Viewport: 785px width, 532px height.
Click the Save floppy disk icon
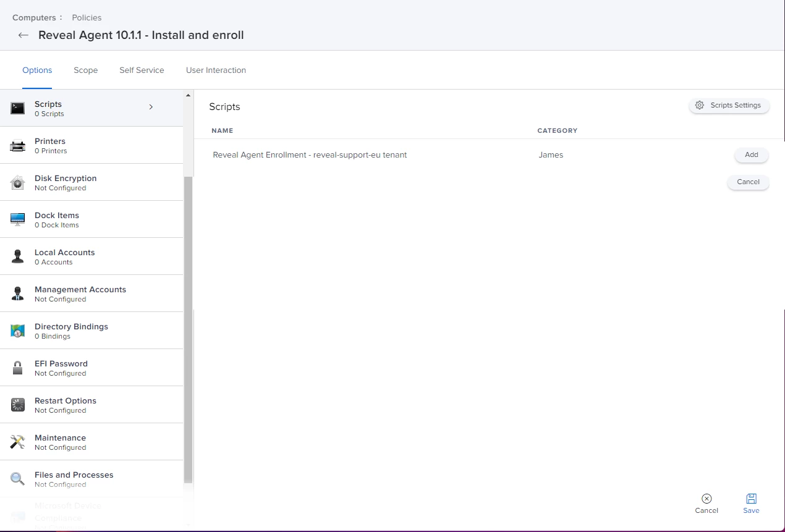click(751, 499)
